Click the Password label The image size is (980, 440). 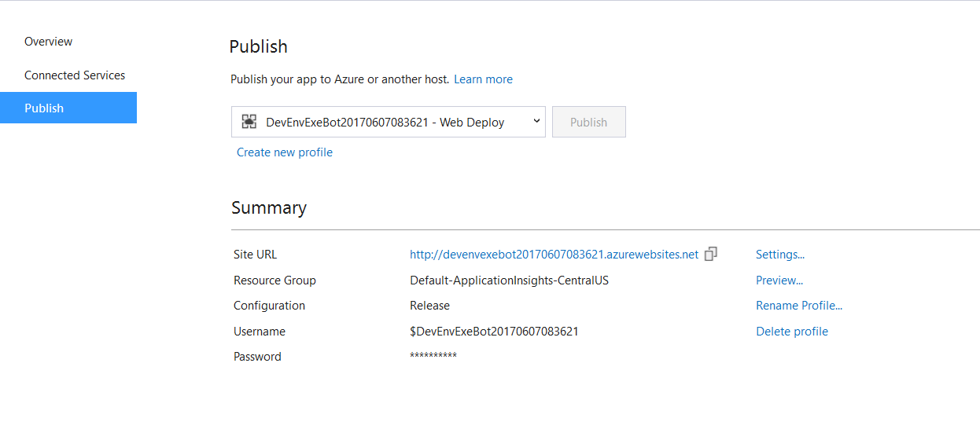(x=257, y=357)
